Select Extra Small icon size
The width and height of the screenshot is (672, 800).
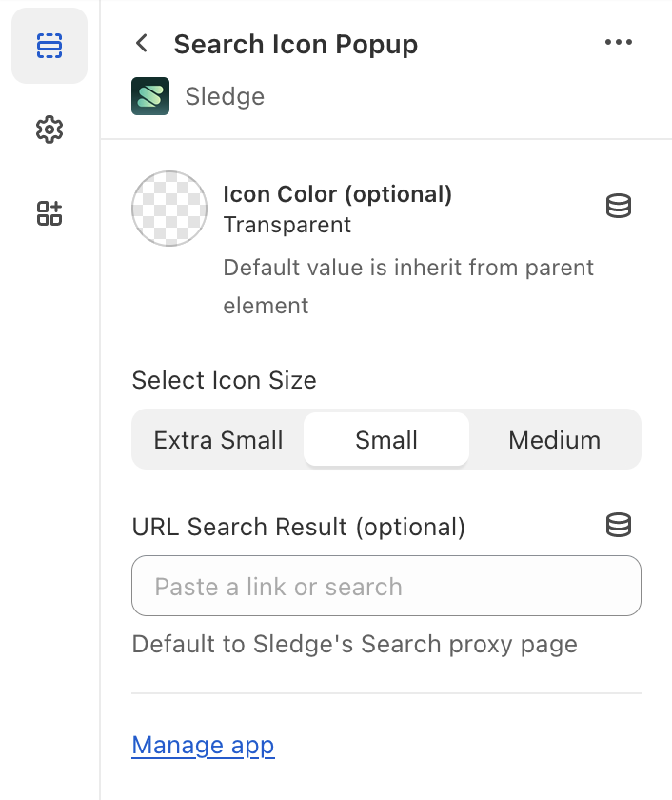(217, 439)
